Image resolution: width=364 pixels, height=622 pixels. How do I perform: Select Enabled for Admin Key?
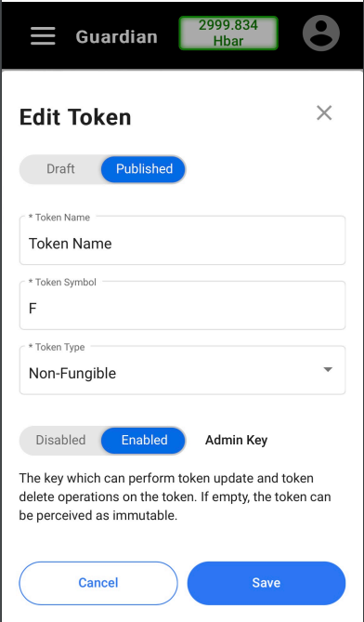[144, 441]
